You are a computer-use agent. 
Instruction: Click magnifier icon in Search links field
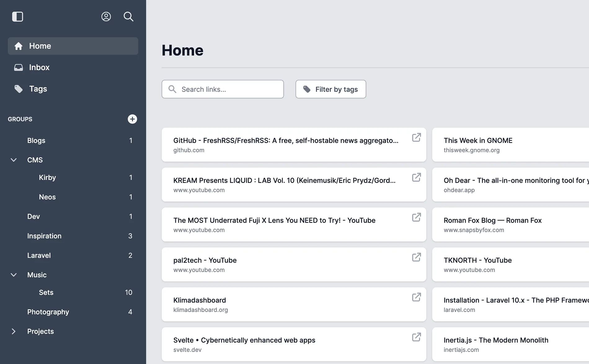[172, 89]
